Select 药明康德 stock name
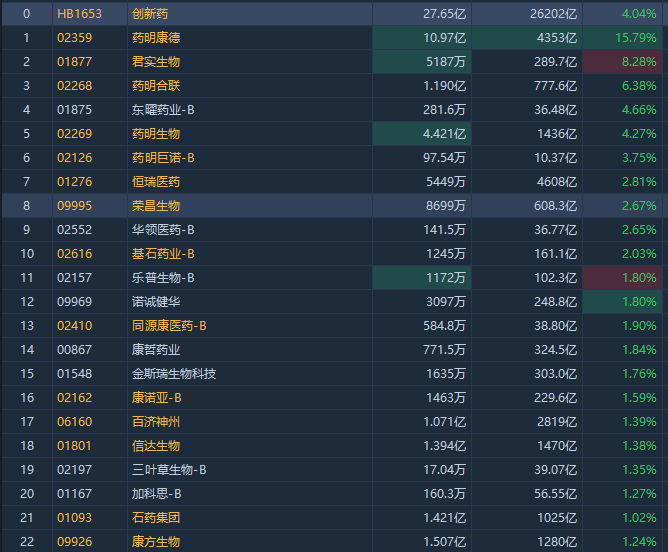 [x=156, y=37]
